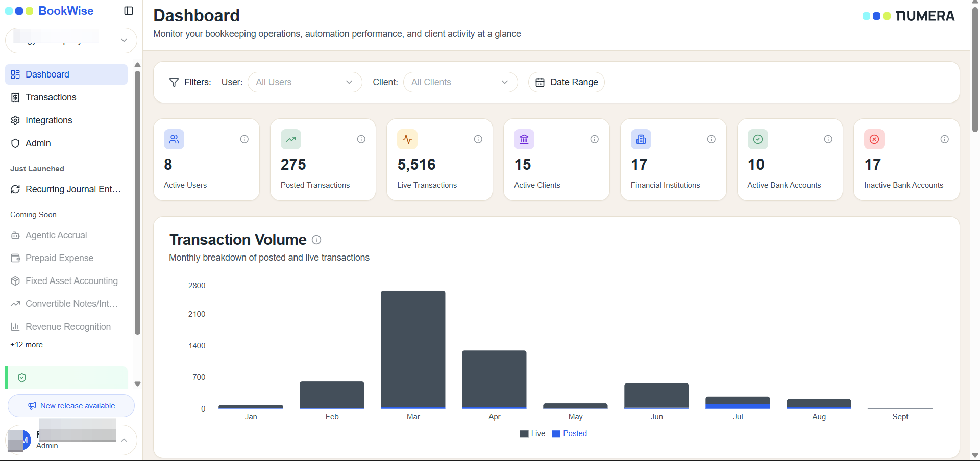Click the Transactions dollar-receipt icon

[x=15, y=97]
